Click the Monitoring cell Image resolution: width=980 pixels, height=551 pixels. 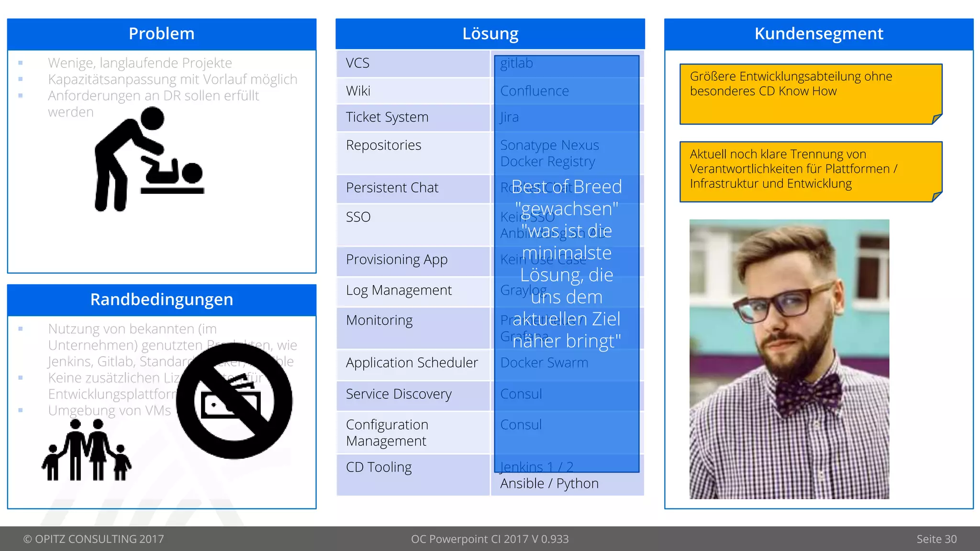pyautogui.click(x=413, y=328)
